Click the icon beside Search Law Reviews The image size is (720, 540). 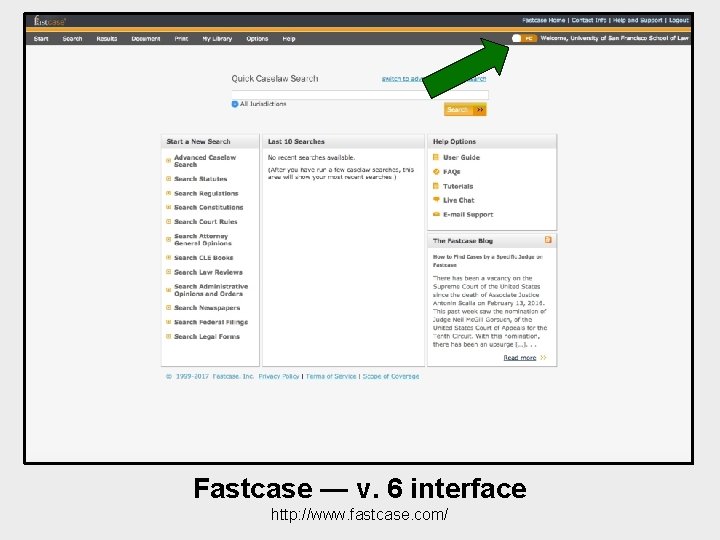(169, 272)
